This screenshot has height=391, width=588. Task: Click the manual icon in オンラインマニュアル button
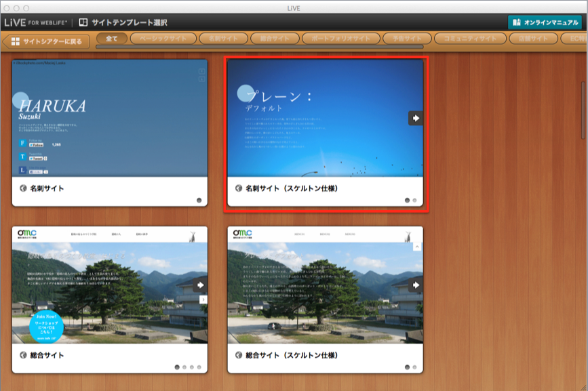(x=517, y=22)
